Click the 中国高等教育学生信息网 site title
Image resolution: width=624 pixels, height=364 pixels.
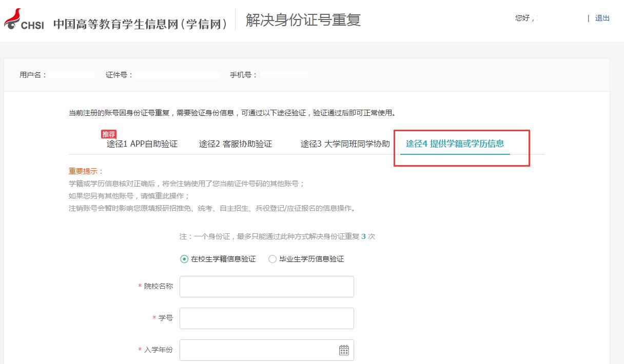pos(140,24)
